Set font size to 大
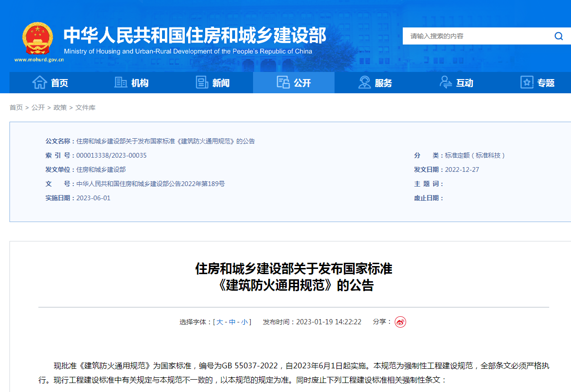The image size is (571, 392). coord(220,322)
